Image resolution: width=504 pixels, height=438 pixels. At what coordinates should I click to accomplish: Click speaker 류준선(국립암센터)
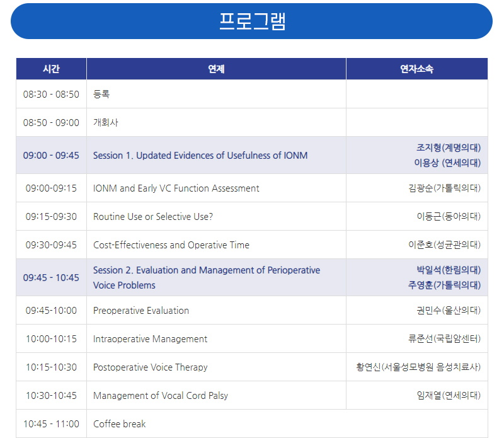pyautogui.click(x=445, y=338)
